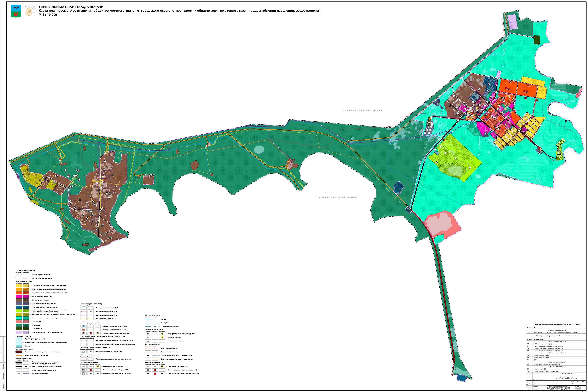Click the existing high-pressure gas pipeline purple sample

point(83,341)
